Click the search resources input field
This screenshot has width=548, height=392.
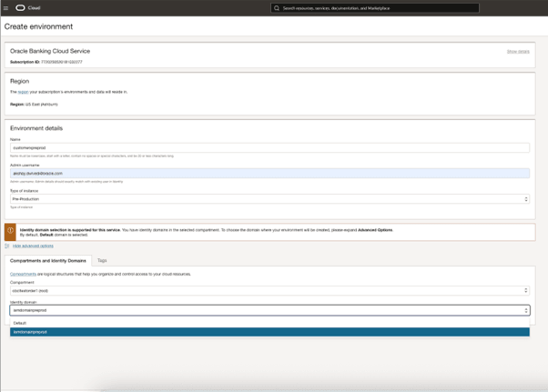[375, 8]
